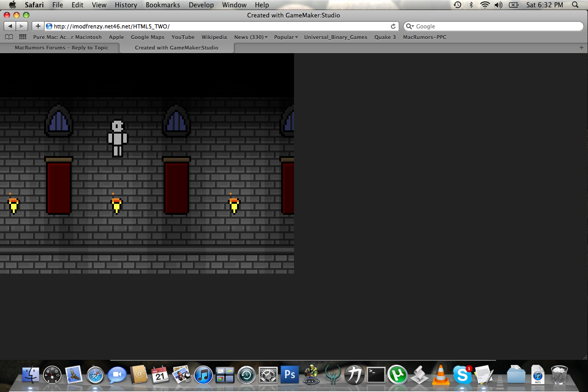Reload the current page
Viewport: 588px width, 392px height.
(393, 26)
